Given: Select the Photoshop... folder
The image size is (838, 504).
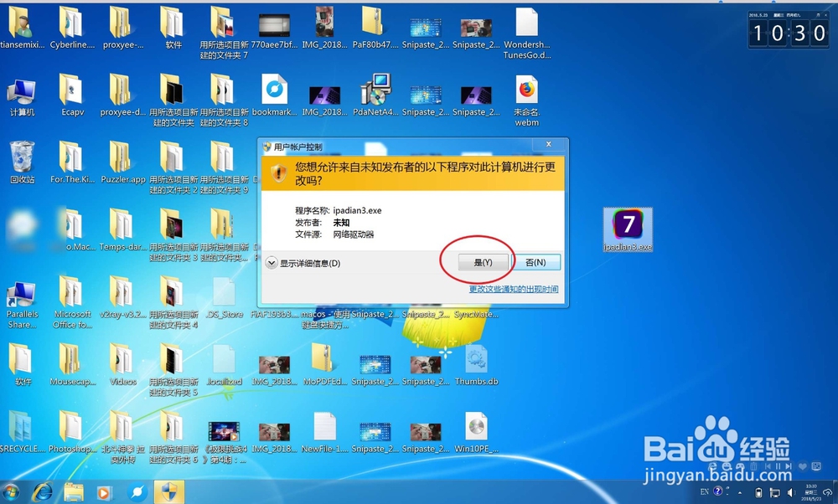Looking at the screenshot, I should [72, 433].
